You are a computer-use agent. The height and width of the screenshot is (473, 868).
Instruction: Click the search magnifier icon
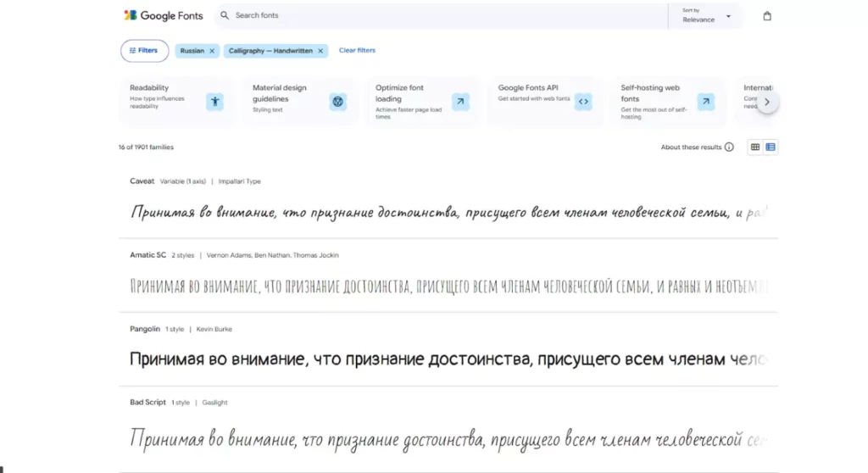click(x=224, y=15)
